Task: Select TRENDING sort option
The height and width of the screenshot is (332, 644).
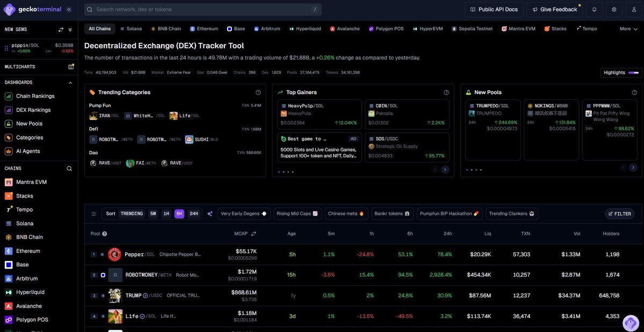Action: 131,214
